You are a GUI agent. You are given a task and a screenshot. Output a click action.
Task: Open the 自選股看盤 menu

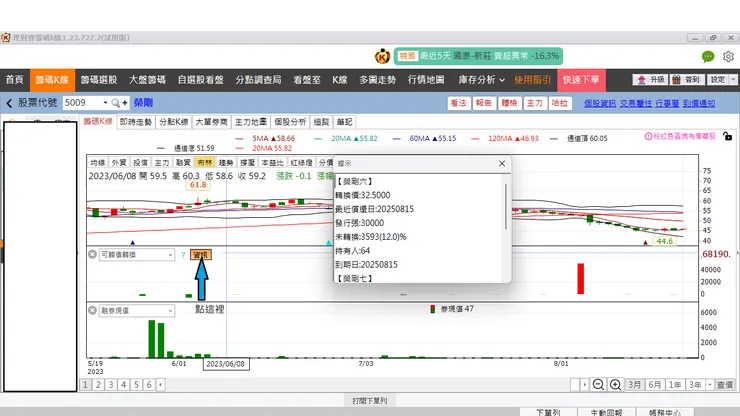pos(201,80)
